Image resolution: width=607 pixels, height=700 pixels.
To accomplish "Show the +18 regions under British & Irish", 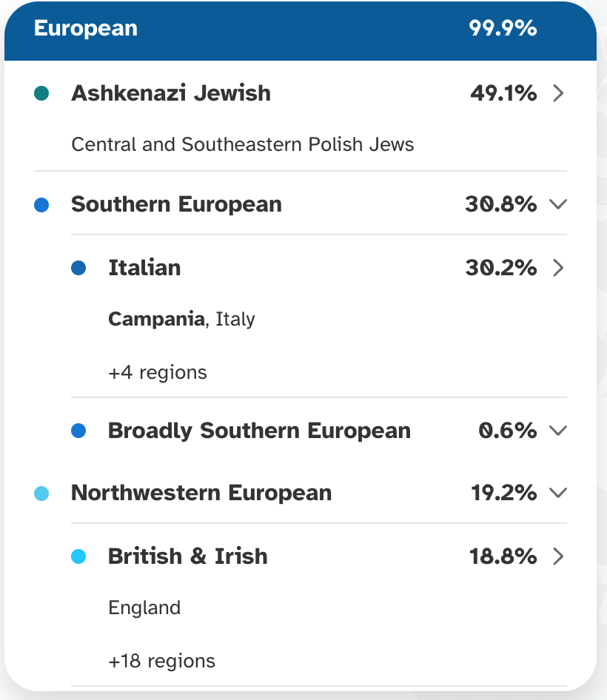I will pyautogui.click(x=161, y=661).
